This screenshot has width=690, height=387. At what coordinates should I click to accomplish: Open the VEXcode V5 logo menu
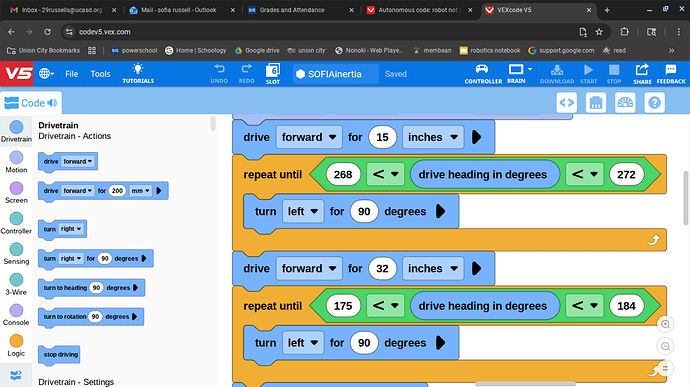(17, 74)
